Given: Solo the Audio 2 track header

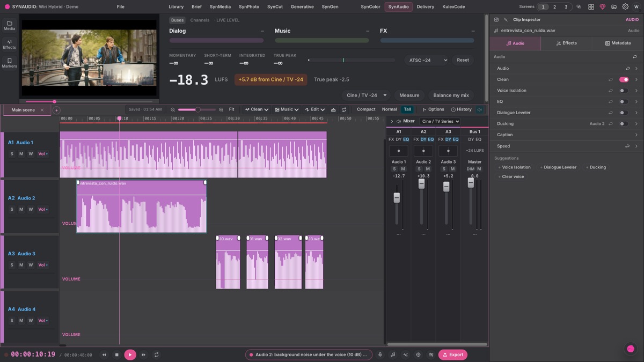Looking at the screenshot, I should pos(12,209).
